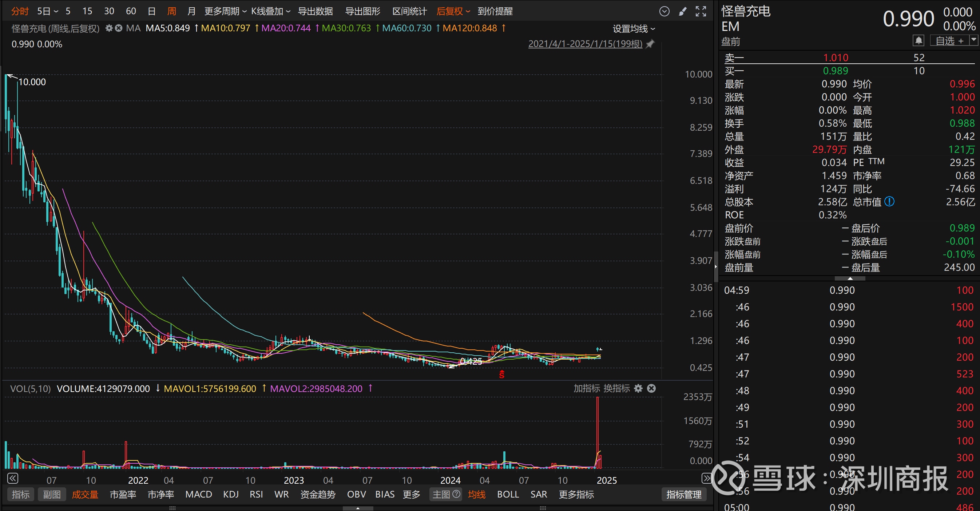Open VOL indicator settings gear
The width and height of the screenshot is (980, 511).
point(638,388)
